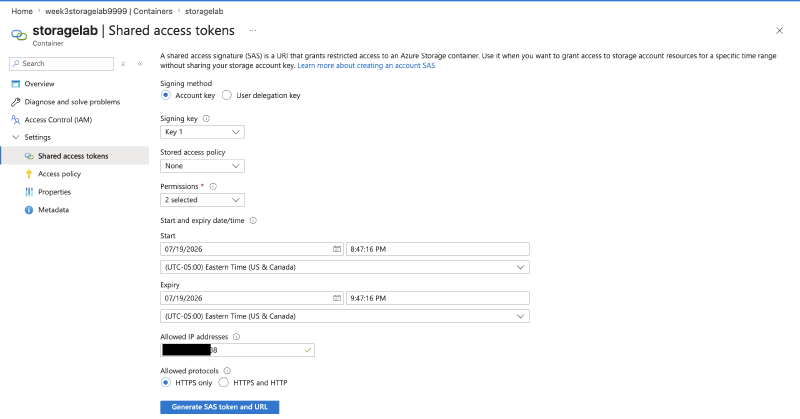Click the Start date field 07/19/2026
This screenshot has width=800, height=419.
coord(252,249)
